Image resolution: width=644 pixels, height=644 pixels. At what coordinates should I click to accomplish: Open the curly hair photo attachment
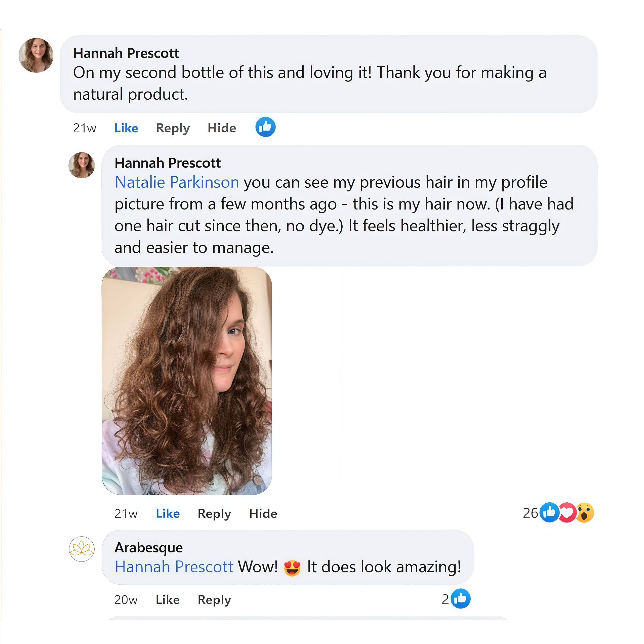click(187, 381)
